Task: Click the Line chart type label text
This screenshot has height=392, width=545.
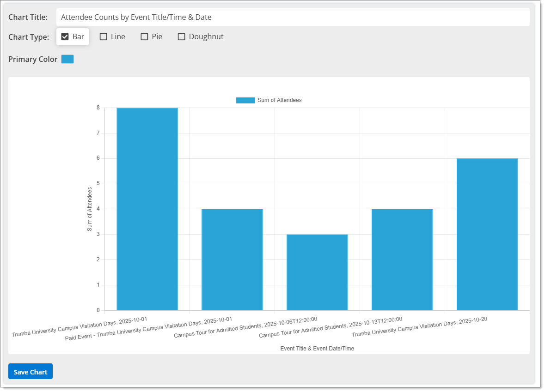Action: pos(118,36)
